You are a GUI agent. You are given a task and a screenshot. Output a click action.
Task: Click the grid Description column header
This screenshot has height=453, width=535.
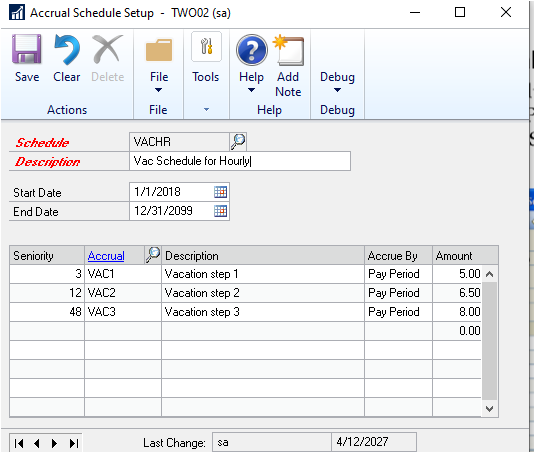click(263, 255)
